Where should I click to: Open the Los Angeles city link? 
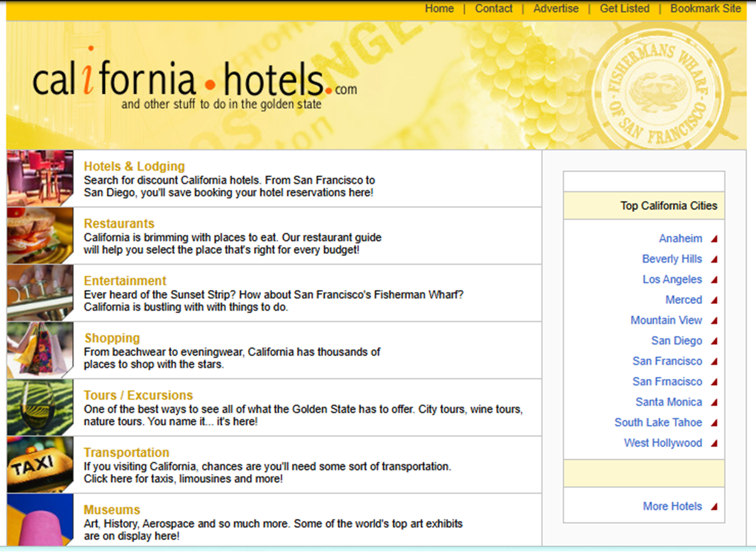pyautogui.click(x=672, y=280)
